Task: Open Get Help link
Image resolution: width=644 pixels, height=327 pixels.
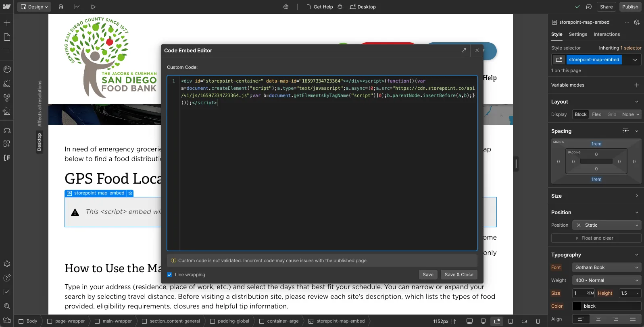Action: tap(320, 7)
